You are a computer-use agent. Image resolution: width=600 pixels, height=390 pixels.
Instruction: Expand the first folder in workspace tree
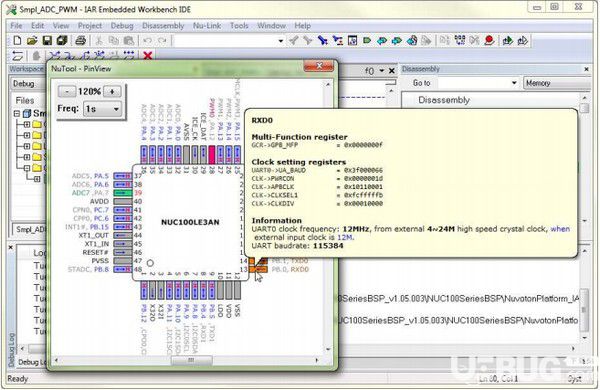coord(27,124)
